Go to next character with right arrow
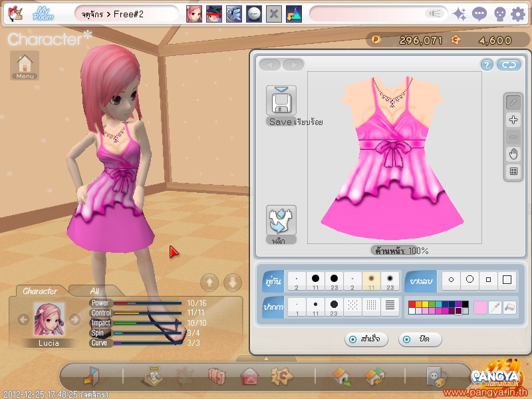The width and height of the screenshot is (532, 399). (74, 320)
